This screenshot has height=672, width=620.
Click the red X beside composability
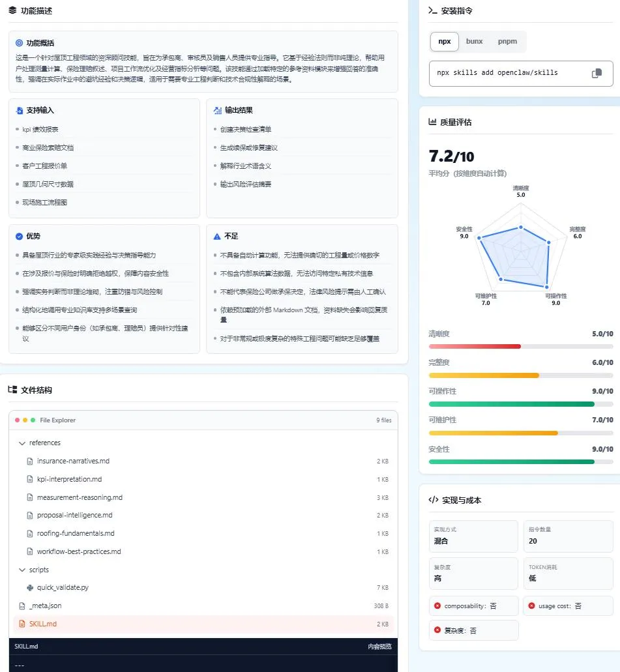pyautogui.click(x=437, y=606)
